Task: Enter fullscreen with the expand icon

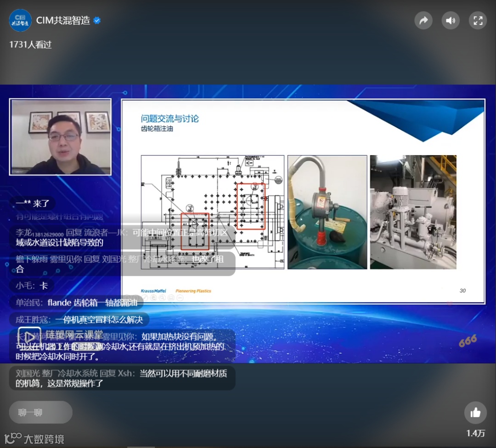Action: pyautogui.click(x=478, y=21)
